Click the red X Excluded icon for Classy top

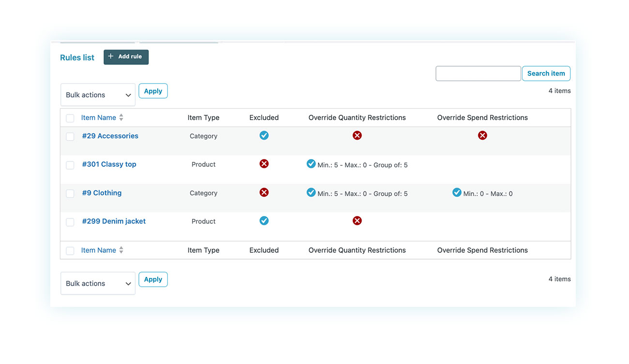coord(264,164)
